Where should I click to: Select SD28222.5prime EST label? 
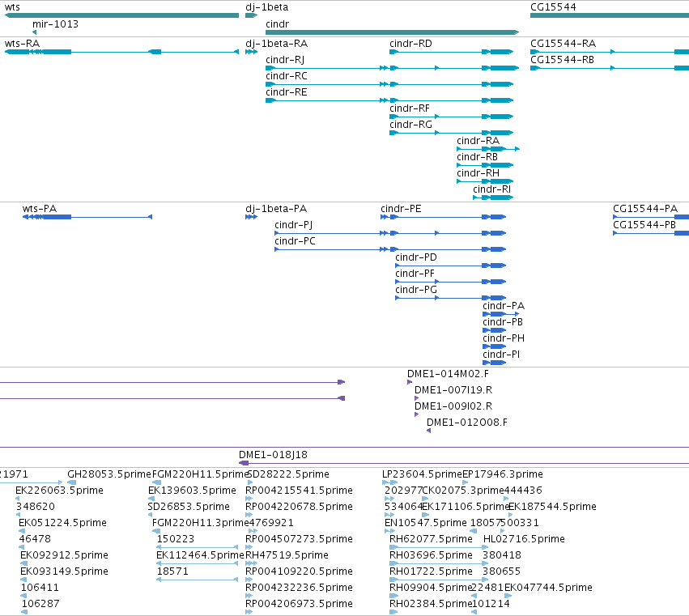pos(288,474)
